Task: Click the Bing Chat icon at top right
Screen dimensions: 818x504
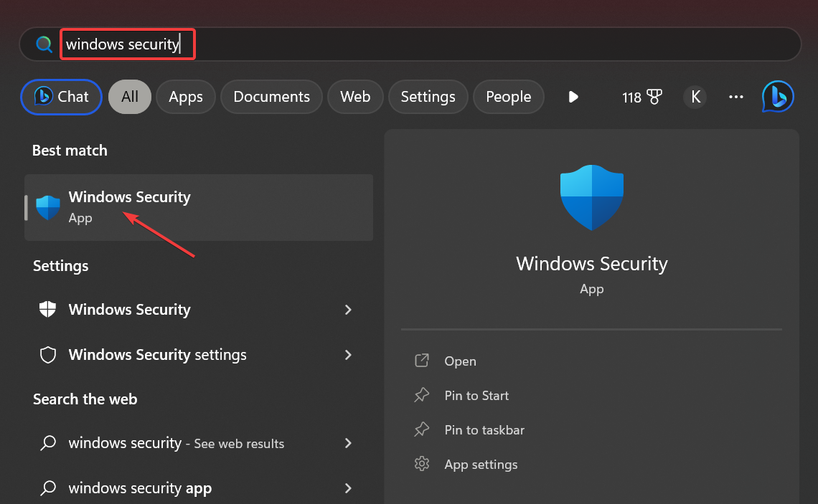Action: point(778,96)
